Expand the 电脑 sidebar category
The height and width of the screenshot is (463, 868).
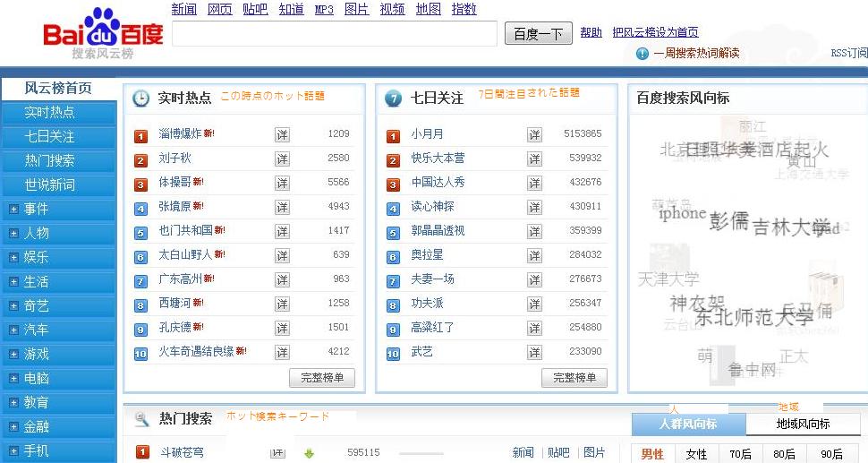[13, 379]
